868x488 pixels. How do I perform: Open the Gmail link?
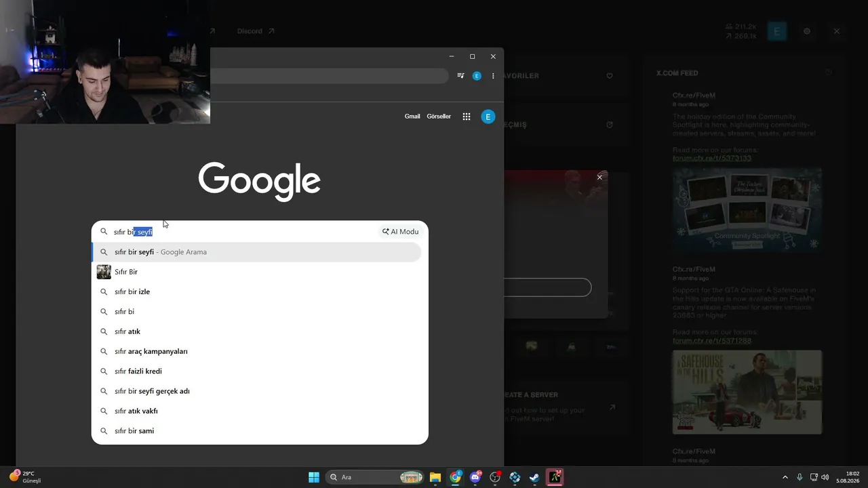(x=412, y=117)
